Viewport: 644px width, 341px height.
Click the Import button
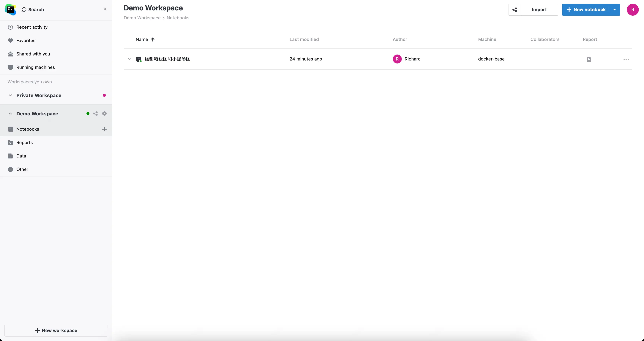coord(539,10)
